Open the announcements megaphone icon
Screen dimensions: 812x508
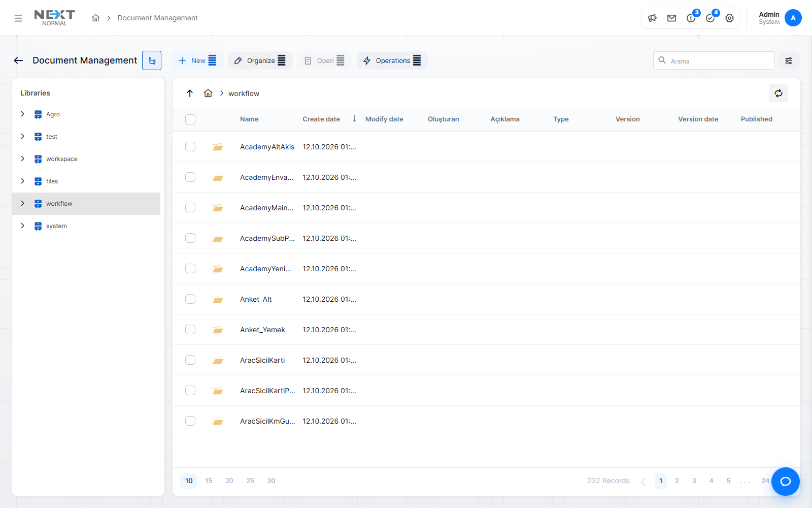click(653, 18)
